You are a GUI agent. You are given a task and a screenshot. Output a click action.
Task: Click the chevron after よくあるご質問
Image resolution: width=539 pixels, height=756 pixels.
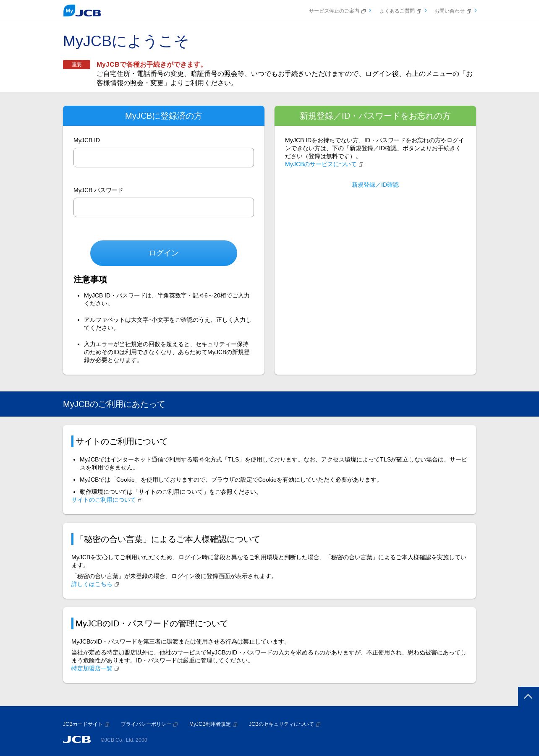tap(425, 11)
